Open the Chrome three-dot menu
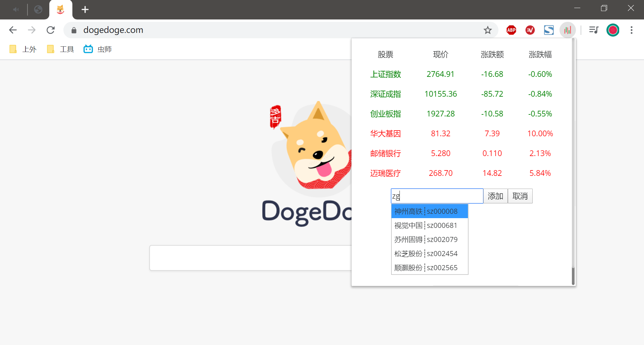 coord(632,30)
